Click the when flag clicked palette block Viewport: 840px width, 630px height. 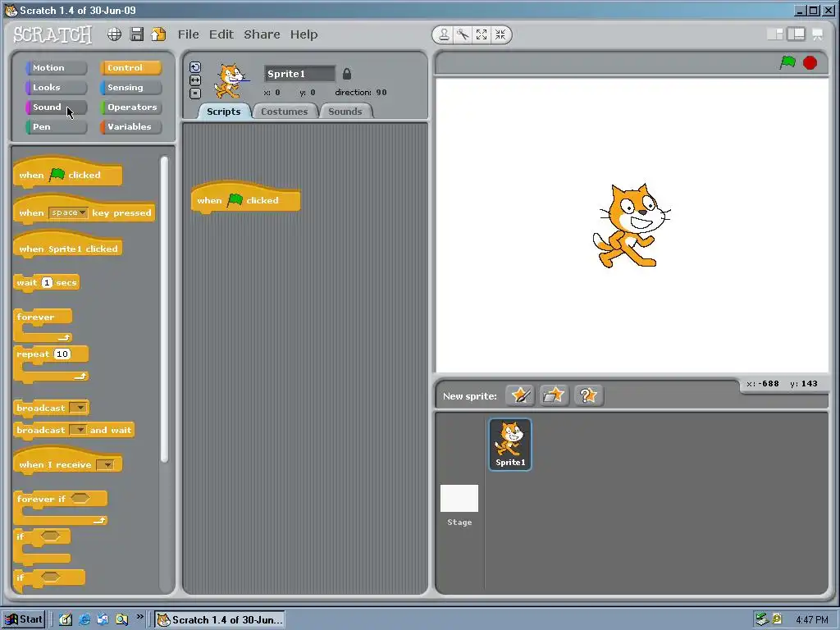click(x=67, y=174)
